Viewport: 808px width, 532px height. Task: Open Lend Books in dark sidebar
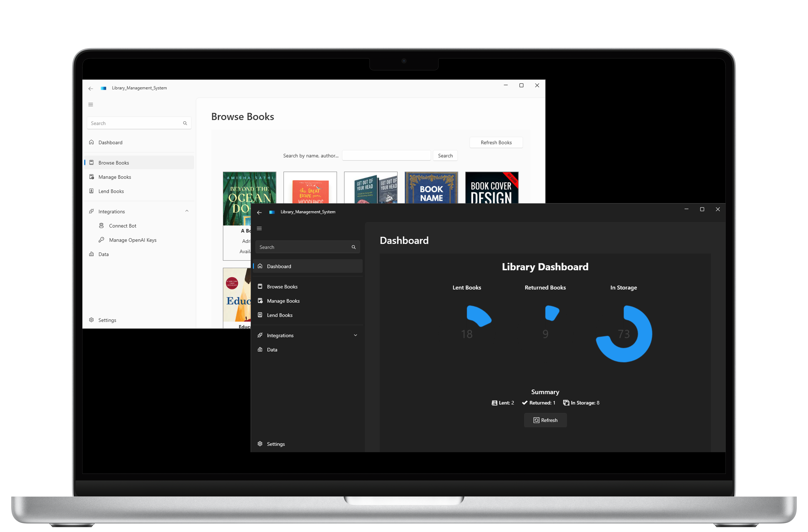279,315
